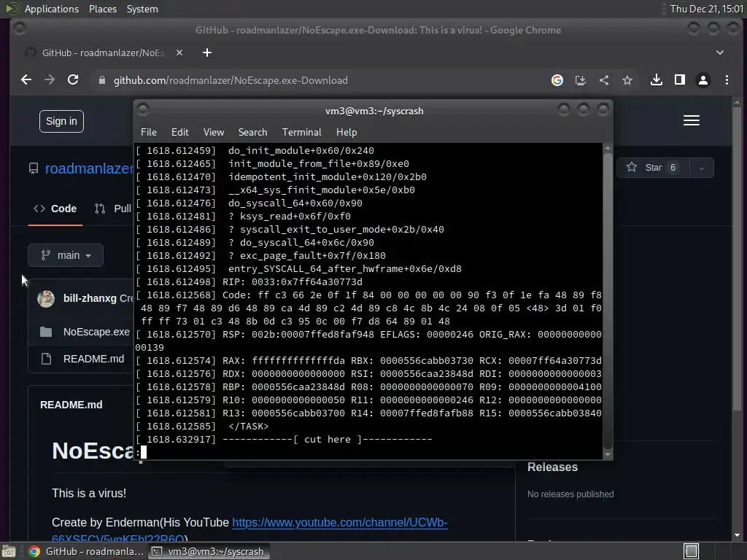Expand the Star lists dropdown arrow

701,168
